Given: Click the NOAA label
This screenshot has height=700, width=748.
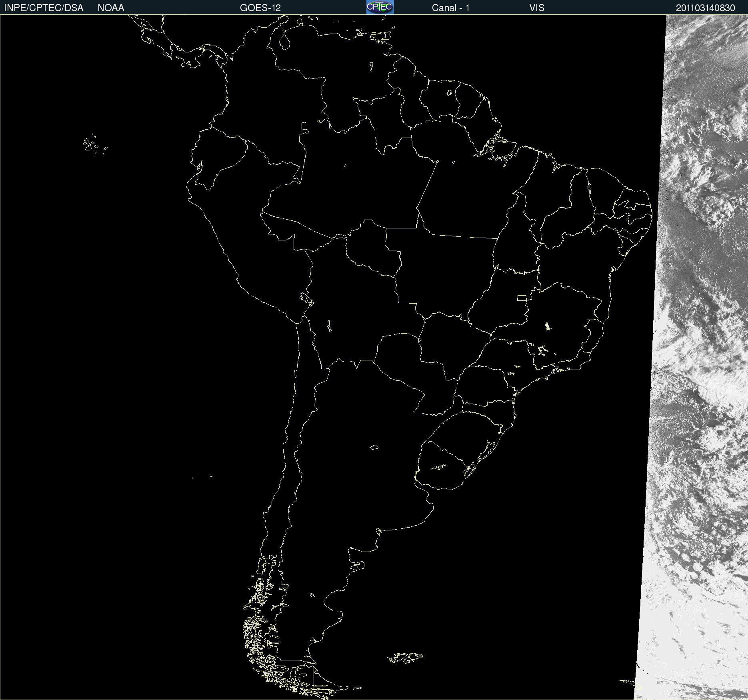Looking at the screenshot, I should [111, 8].
